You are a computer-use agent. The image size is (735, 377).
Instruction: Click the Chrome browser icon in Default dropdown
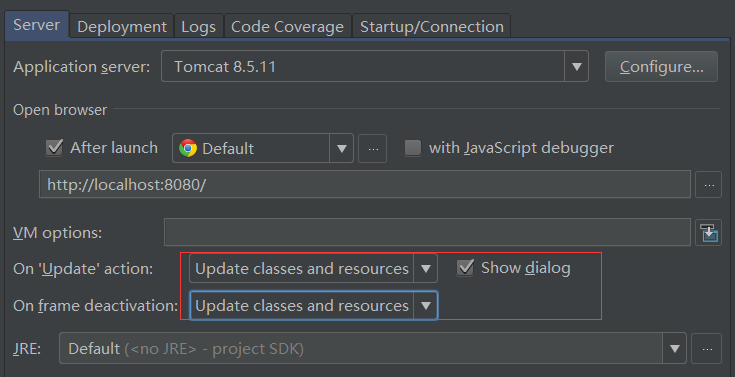point(188,148)
